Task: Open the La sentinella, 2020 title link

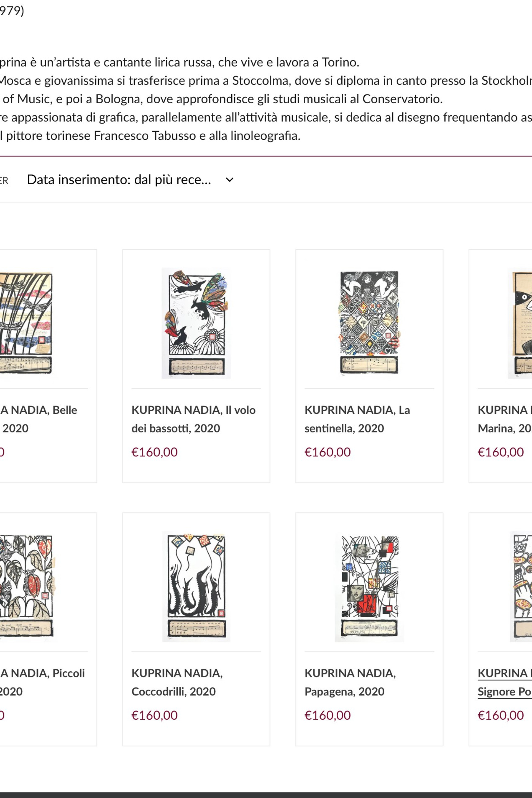Action: click(357, 419)
